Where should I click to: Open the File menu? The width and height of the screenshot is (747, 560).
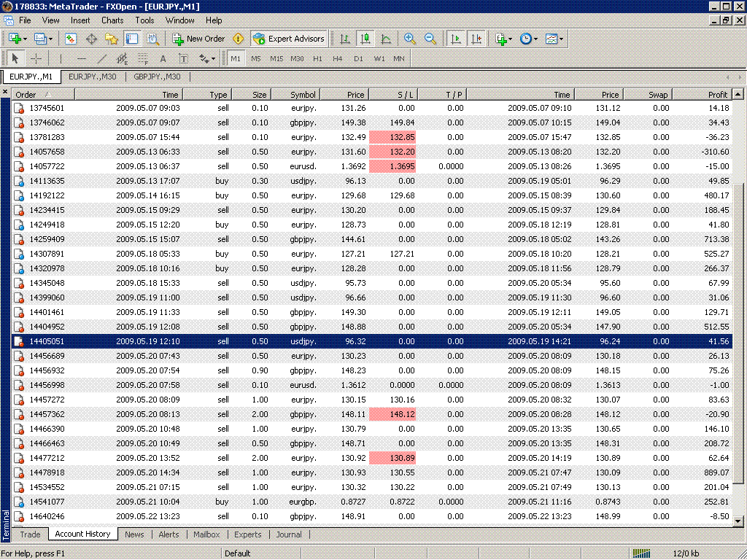pos(25,20)
